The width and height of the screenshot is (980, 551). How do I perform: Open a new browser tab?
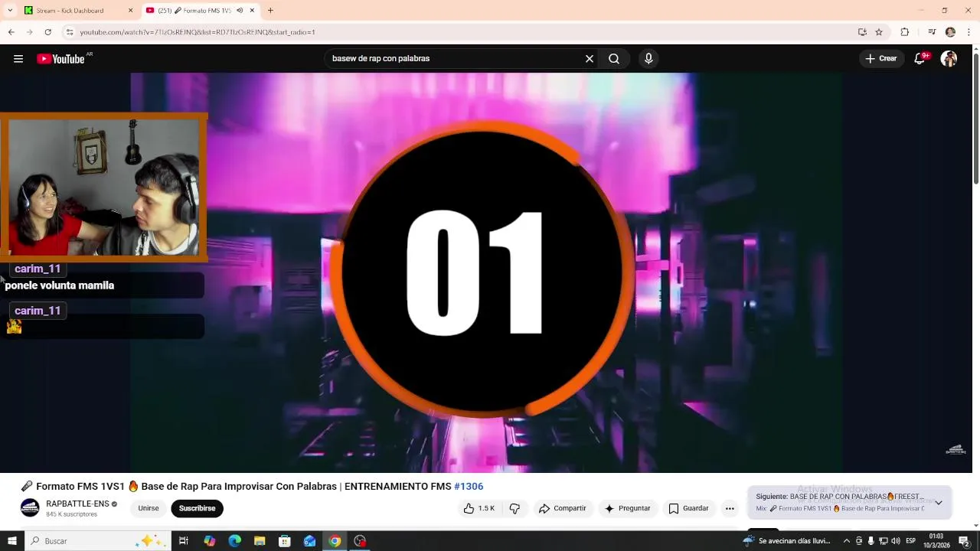coord(270,11)
